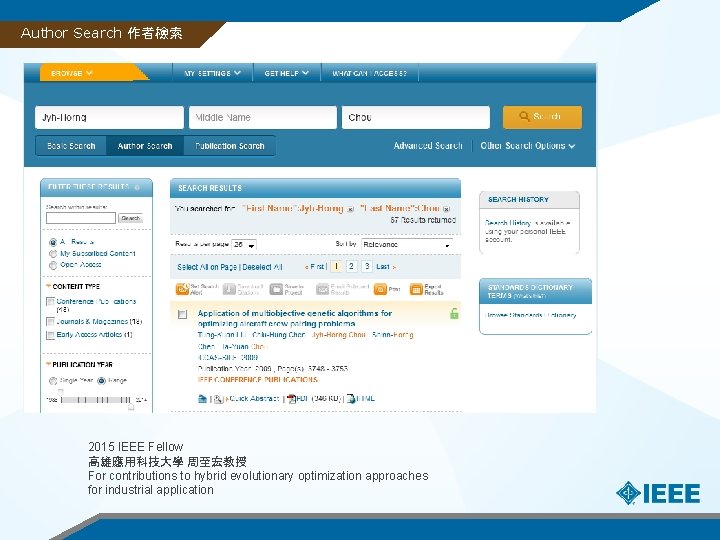Expand the Other Search Options dropdown
The width and height of the screenshot is (720, 540).
528,146
